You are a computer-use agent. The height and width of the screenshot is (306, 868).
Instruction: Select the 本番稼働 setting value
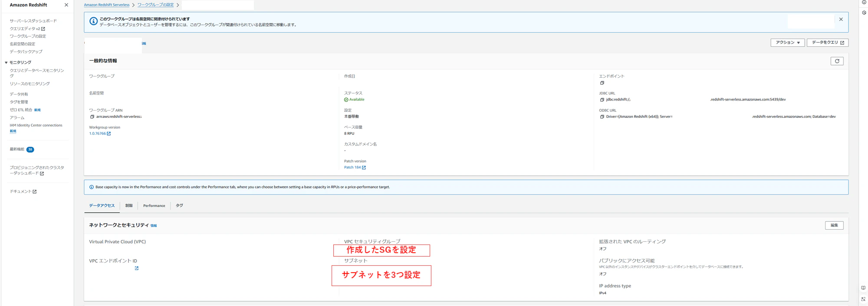352,117
